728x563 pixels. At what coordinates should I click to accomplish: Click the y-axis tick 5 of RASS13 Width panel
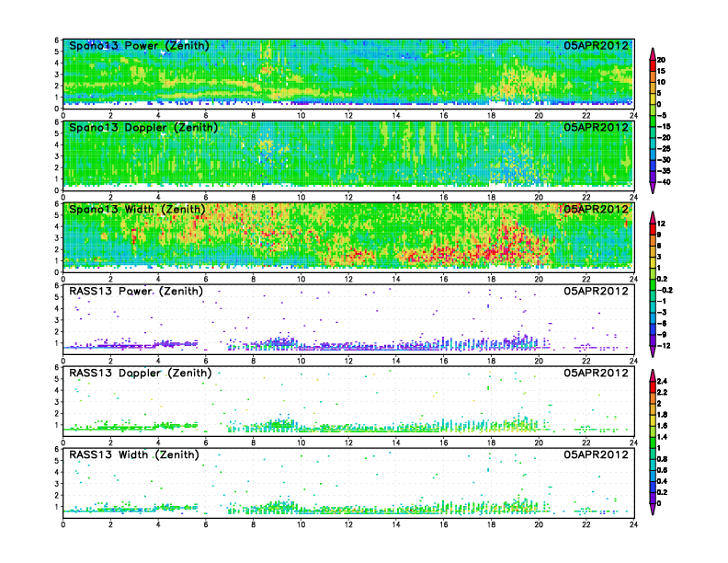[x=57, y=461]
